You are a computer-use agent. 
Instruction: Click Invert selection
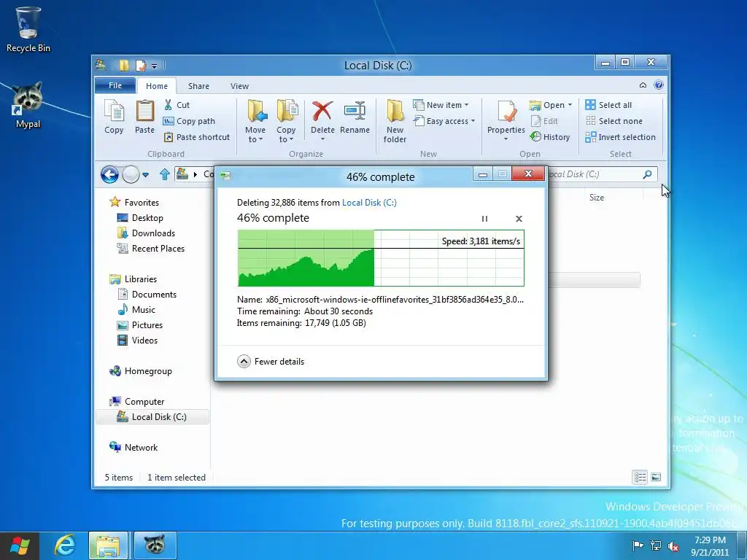pyautogui.click(x=620, y=137)
